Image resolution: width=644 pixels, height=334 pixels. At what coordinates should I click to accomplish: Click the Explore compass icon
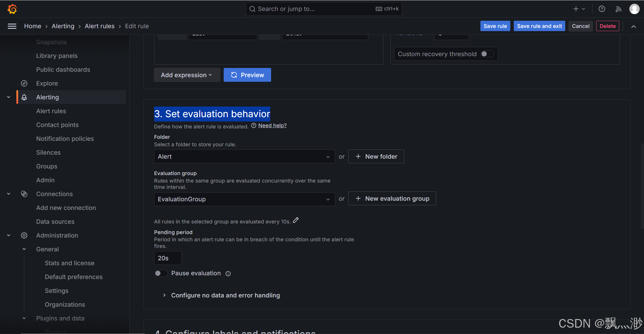click(x=24, y=83)
